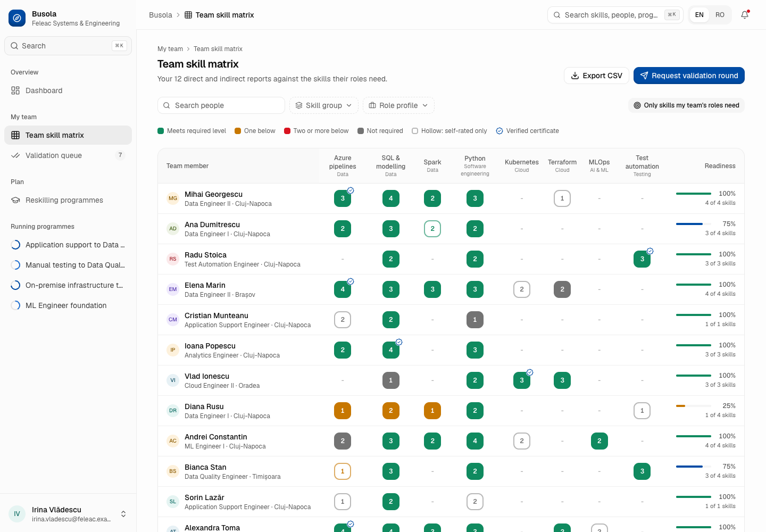Viewport: 766px width, 532px height.
Task: Open Team skill matrix in sidebar
Action: pos(68,135)
